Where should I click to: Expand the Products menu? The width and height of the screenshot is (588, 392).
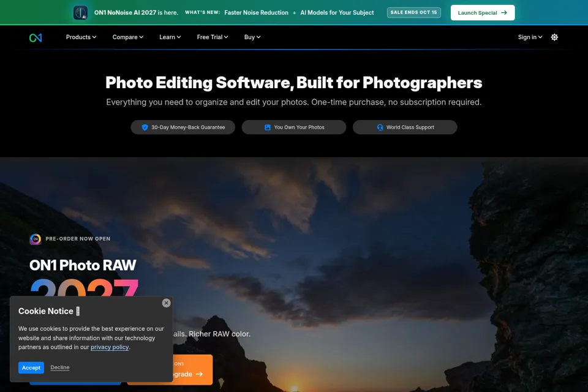coord(81,37)
